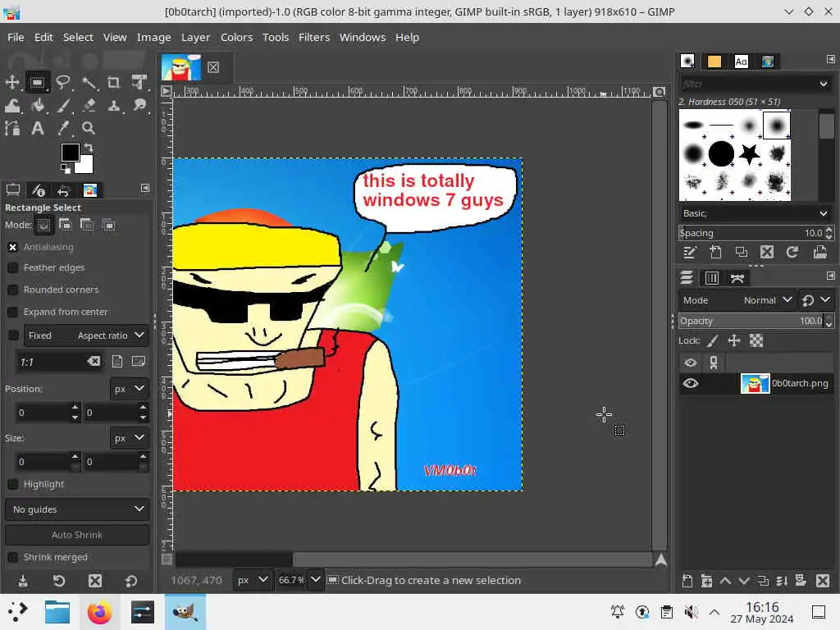Check the Rounded corners option
The height and width of the screenshot is (630, 840).
(13, 290)
